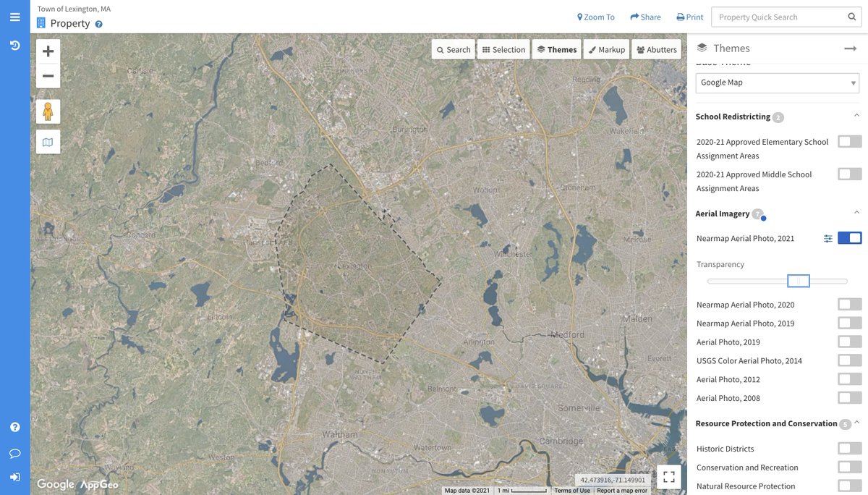Click the Aerial Imagery count badge

(x=757, y=214)
